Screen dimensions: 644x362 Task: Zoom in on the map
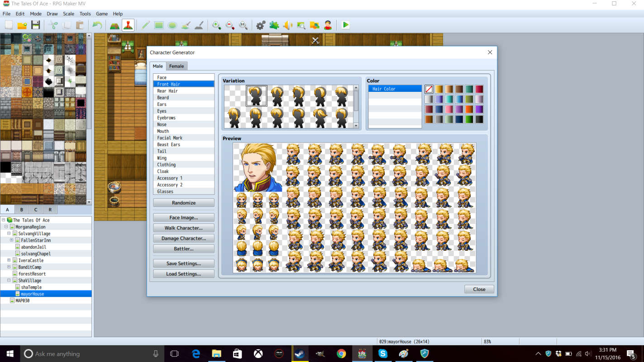click(x=216, y=25)
